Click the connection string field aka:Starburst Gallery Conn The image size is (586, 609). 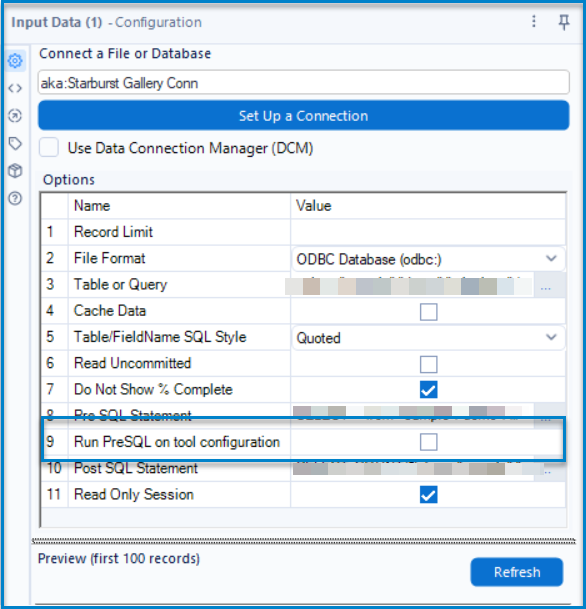(304, 82)
